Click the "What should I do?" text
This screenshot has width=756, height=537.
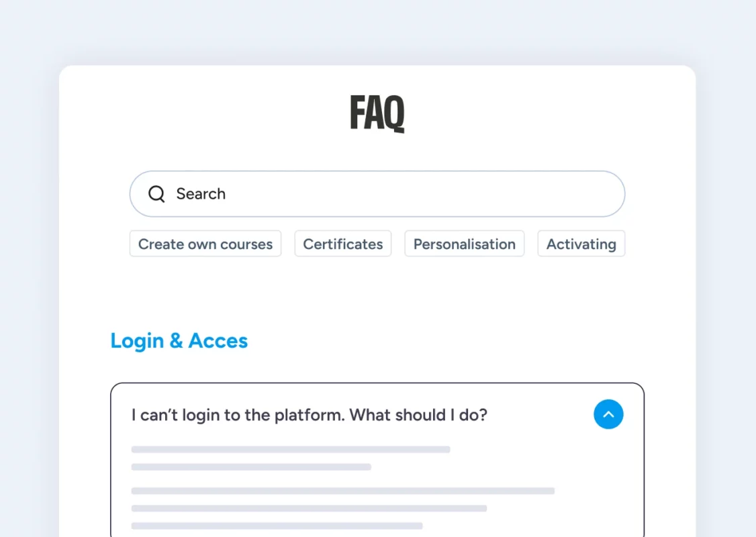click(x=418, y=415)
